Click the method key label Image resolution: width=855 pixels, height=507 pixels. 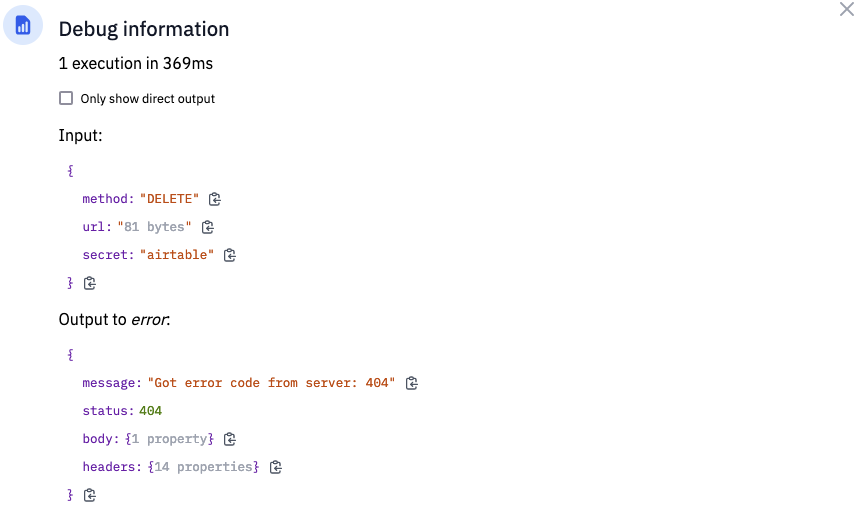tap(108, 199)
